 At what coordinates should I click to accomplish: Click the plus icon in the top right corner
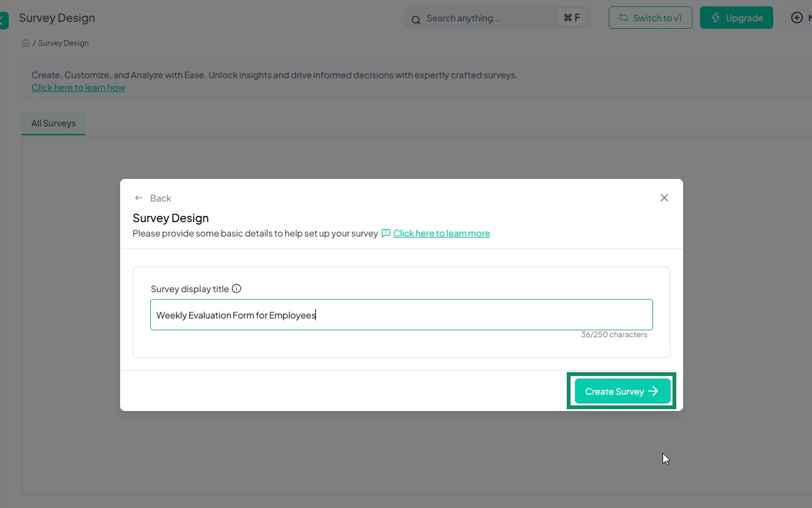coord(798,18)
